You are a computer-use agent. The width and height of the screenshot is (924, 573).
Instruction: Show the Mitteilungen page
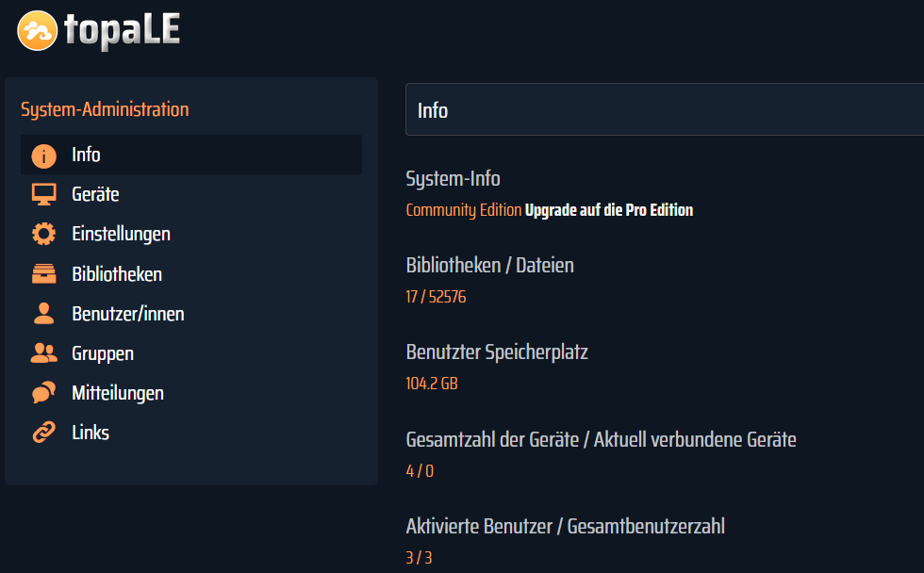coord(118,393)
